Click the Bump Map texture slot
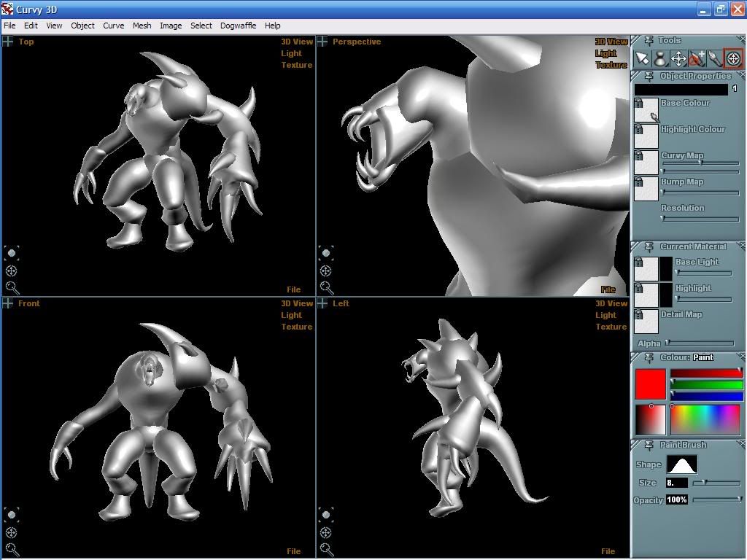This screenshot has height=560, width=747. point(646,189)
